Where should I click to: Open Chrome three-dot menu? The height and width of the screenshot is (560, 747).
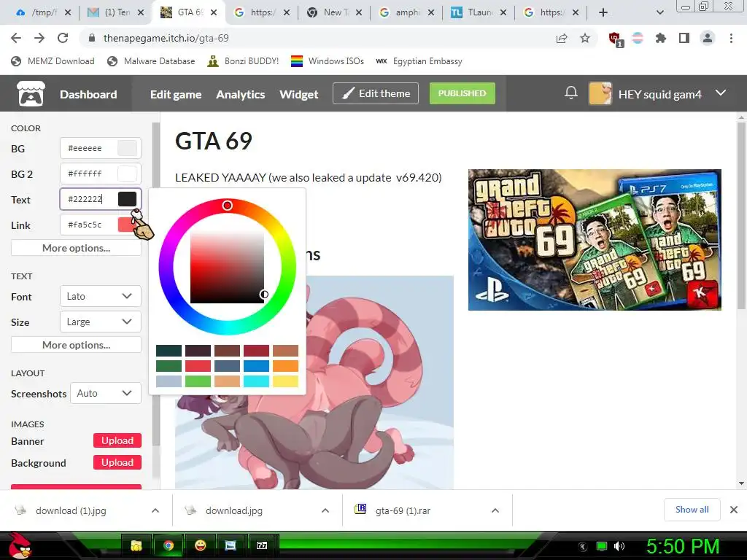coord(731,38)
